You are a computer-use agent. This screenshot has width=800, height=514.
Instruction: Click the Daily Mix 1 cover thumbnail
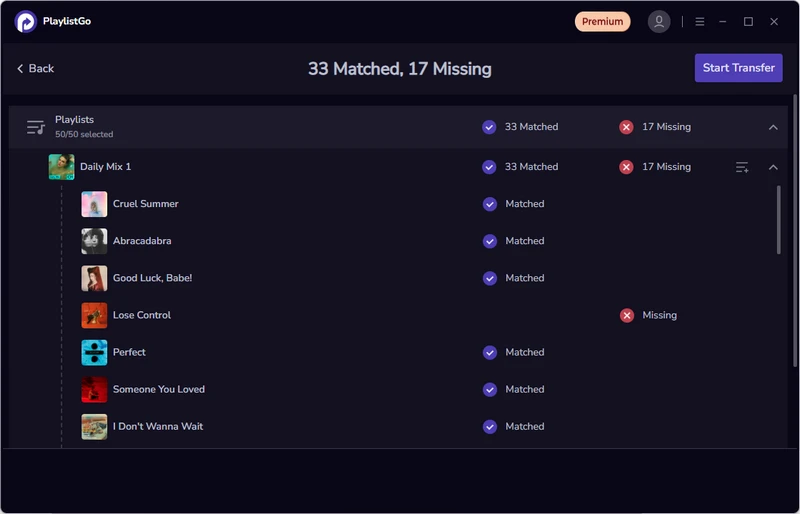62,167
